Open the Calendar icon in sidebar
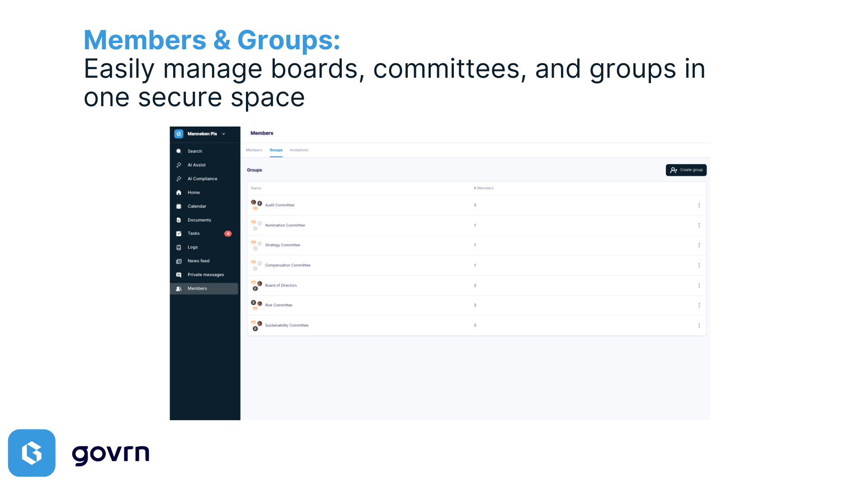 pos(179,206)
